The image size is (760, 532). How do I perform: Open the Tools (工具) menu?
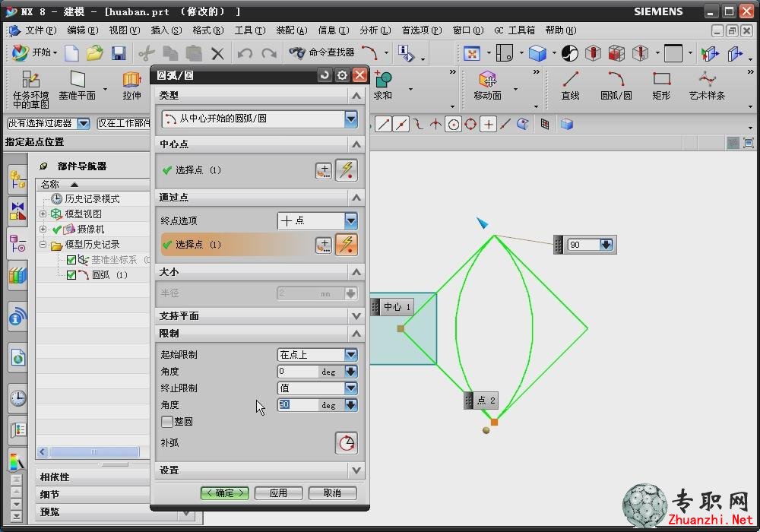pyautogui.click(x=250, y=30)
